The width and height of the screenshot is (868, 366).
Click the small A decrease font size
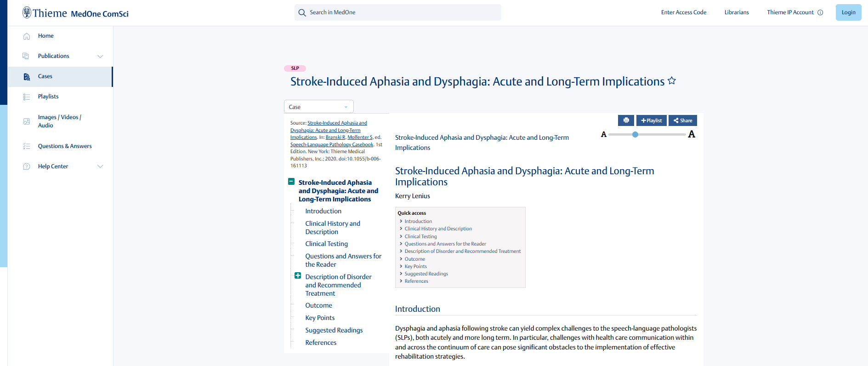604,134
